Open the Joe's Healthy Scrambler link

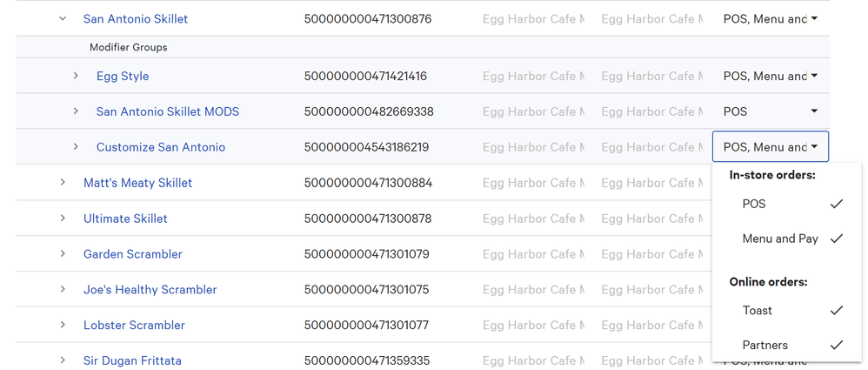point(150,290)
